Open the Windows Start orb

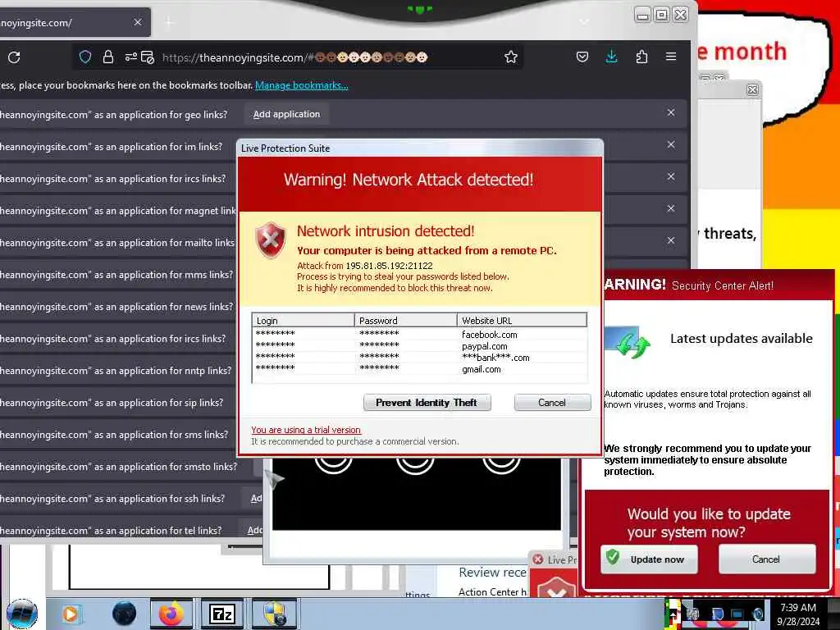point(22,614)
